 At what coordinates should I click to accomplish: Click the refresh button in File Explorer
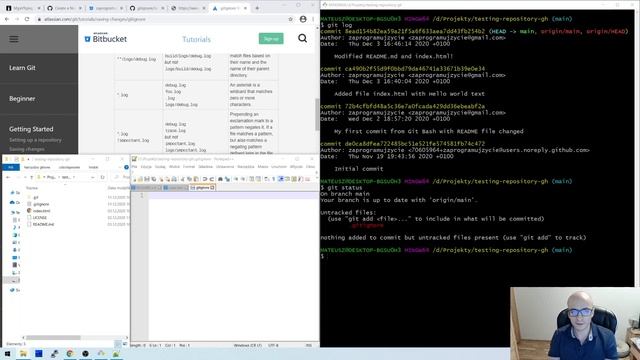pyautogui.click(x=102, y=177)
